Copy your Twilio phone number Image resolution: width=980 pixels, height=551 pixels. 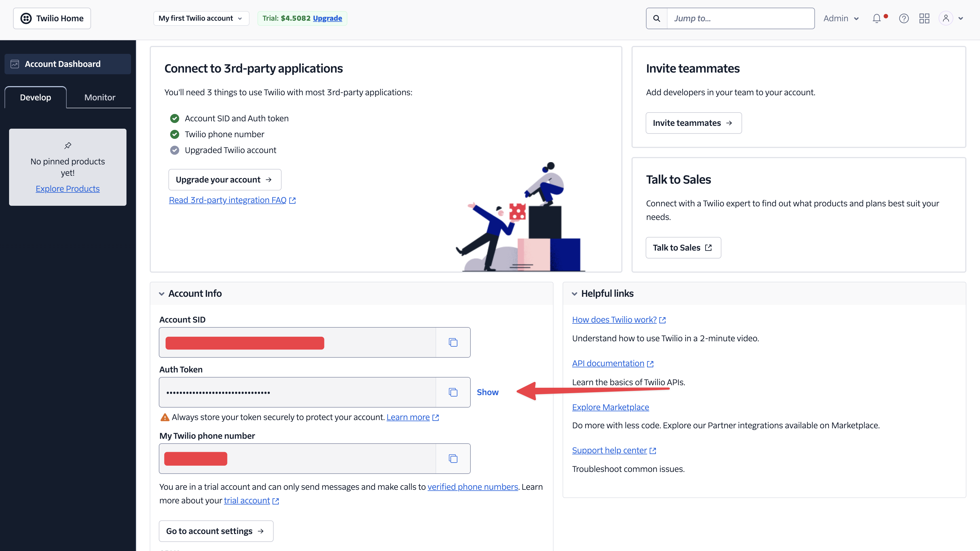click(x=453, y=458)
